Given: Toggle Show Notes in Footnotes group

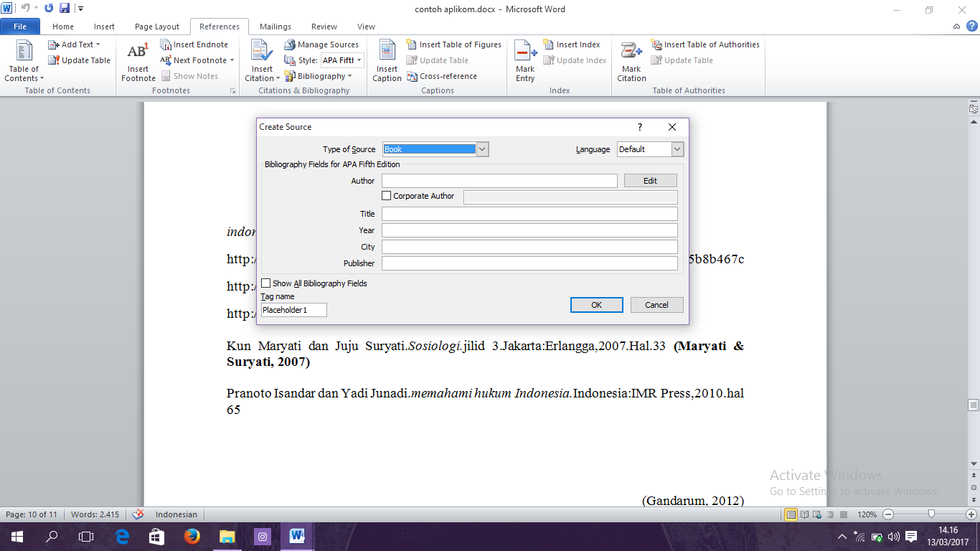Looking at the screenshot, I should (x=197, y=76).
